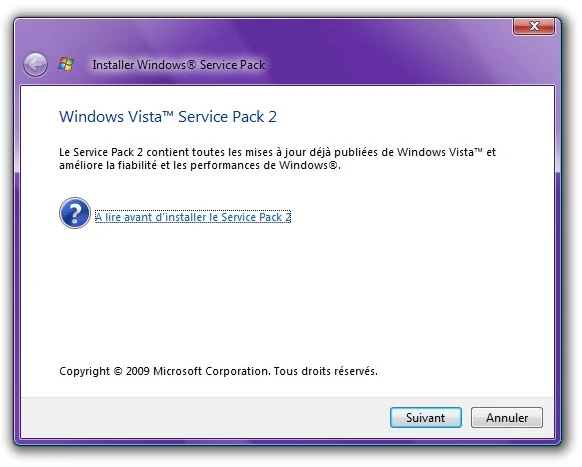
Task: Cancel the setup with Annuler
Action: pos(507,418)
